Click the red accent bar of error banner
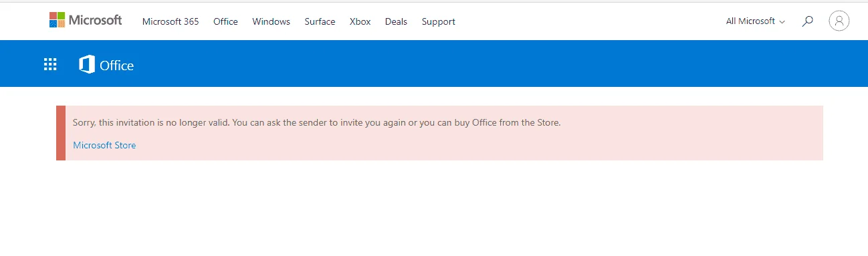868x256 pixels. click(x=61, y=133)
